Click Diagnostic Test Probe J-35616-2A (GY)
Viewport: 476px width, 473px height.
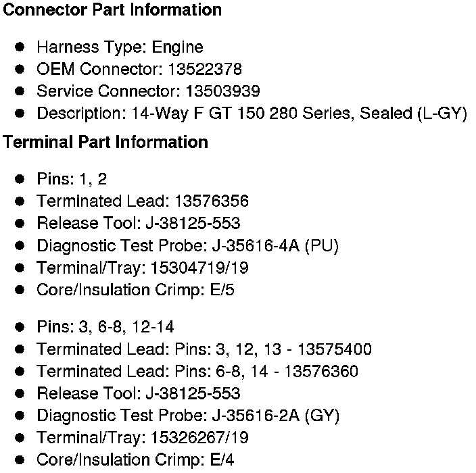[188, 416]
